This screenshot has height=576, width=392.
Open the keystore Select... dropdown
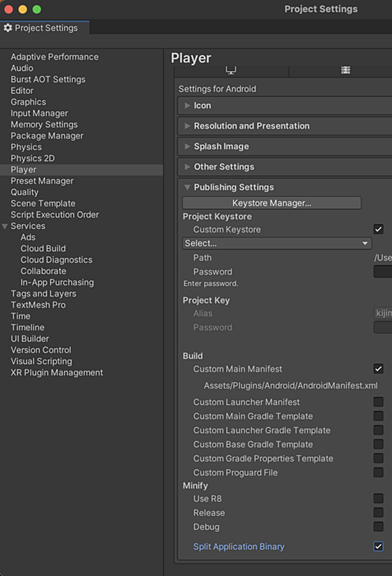[277, 243]
